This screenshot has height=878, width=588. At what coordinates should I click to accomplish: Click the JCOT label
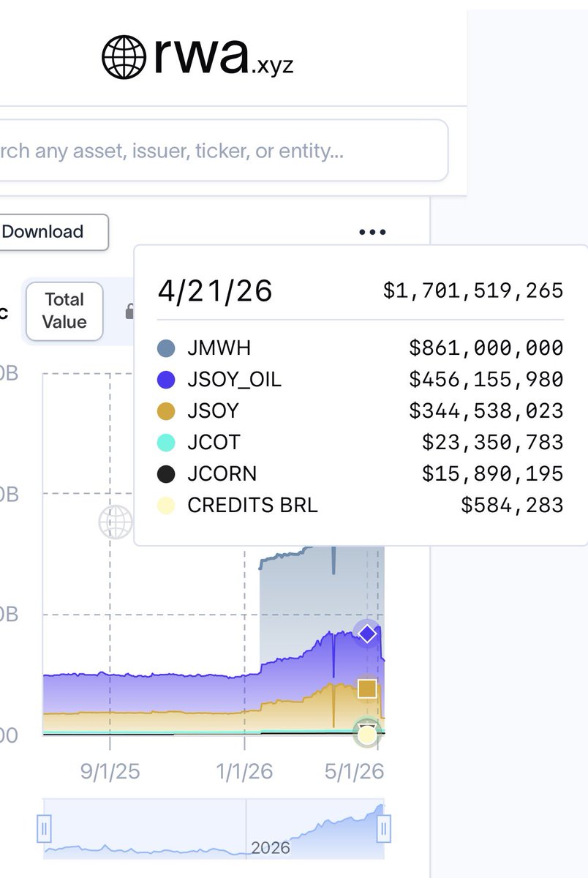pos(214,442)
